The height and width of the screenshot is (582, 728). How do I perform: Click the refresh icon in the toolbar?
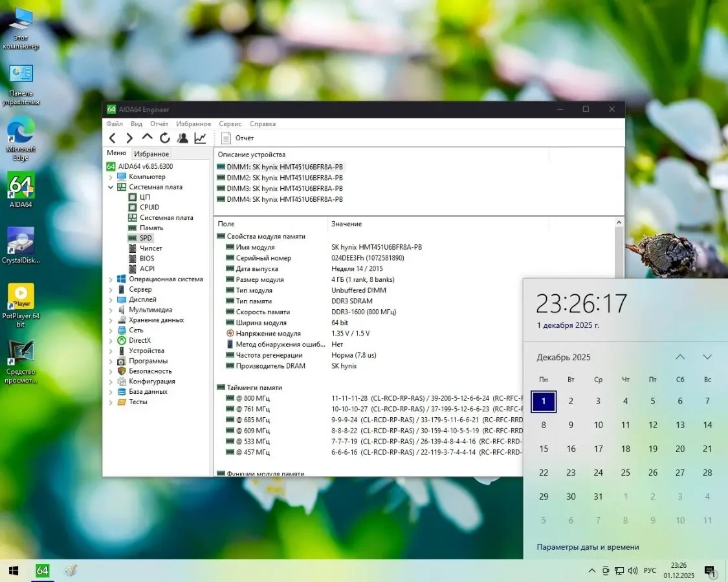tap(165, 138)
